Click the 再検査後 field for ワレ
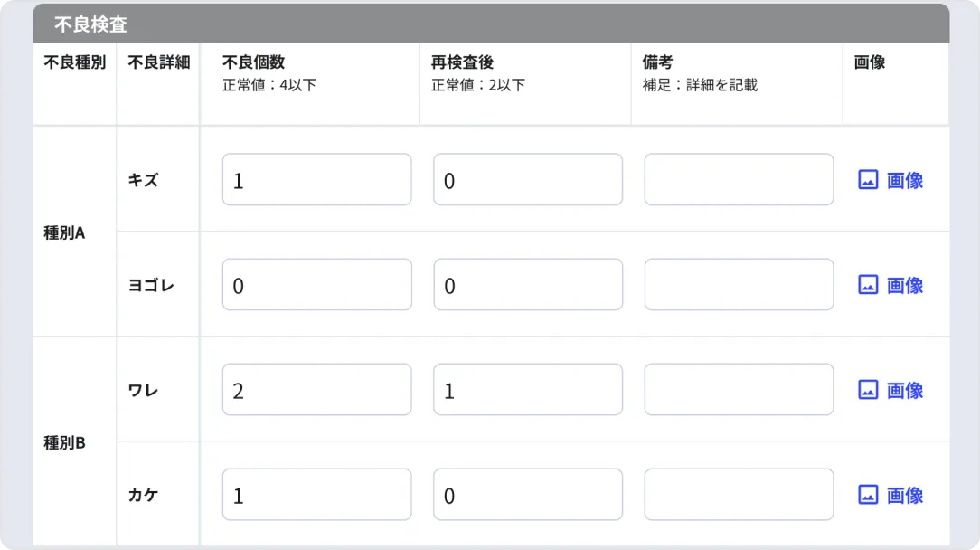This screenshot has width=980, height=550. (x=528, y=390)
